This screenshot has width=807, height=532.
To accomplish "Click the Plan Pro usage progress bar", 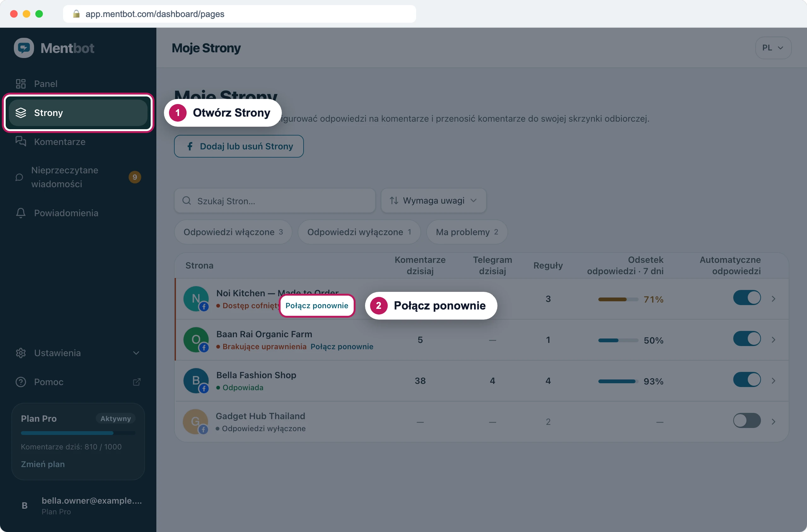I will tap(78, 433).
